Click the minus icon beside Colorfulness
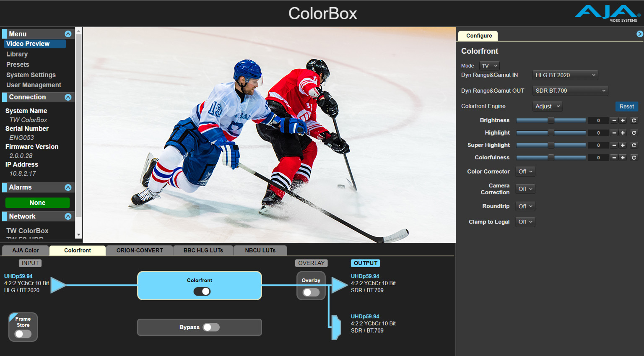Viewport: 644px width, 356px height. (x=614, y=157)
